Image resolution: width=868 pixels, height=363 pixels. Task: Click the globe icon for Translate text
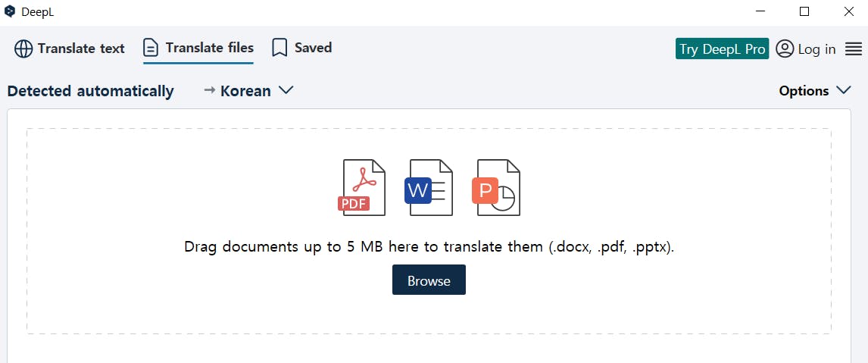point(23,49)
